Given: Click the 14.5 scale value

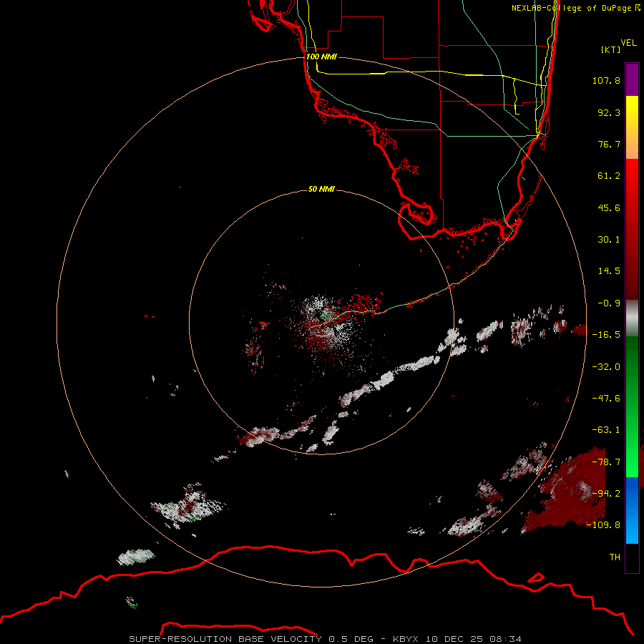Looking at the screenshot, I should click(x=609, y=271).
